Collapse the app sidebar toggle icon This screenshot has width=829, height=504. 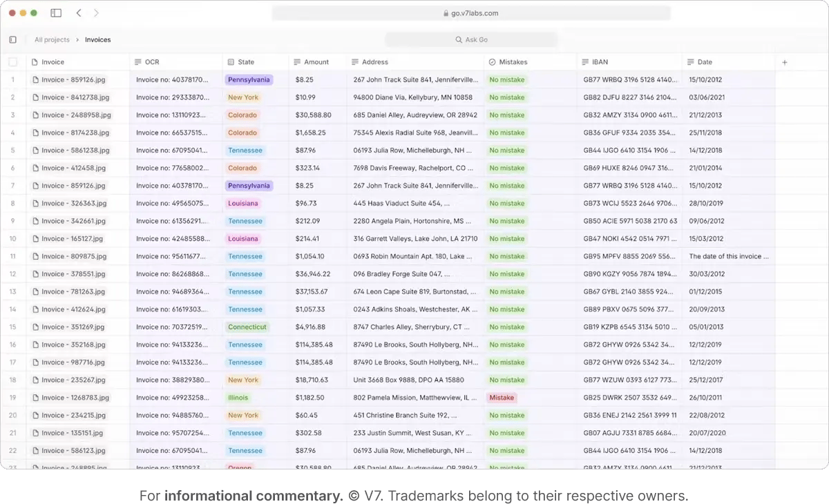pos(13,40)
